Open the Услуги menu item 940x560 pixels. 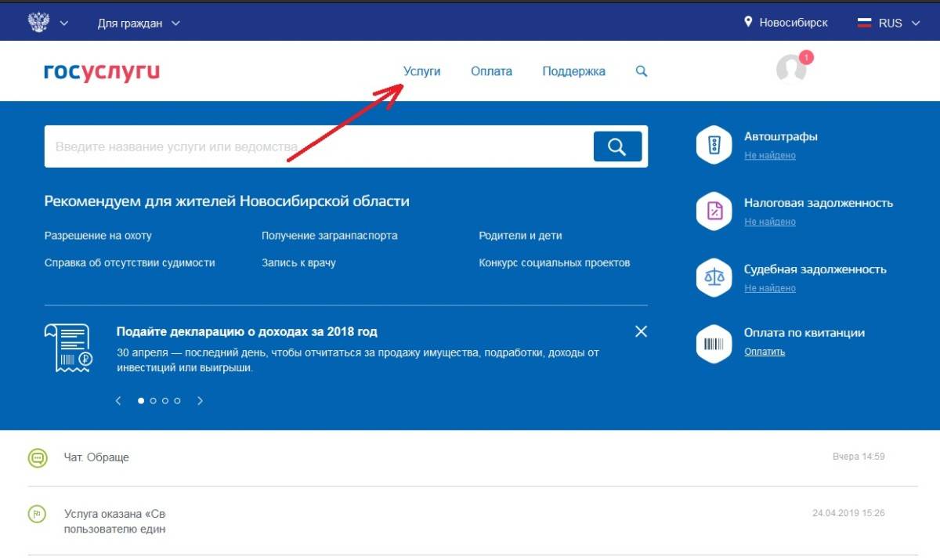[x=421, y=71]
